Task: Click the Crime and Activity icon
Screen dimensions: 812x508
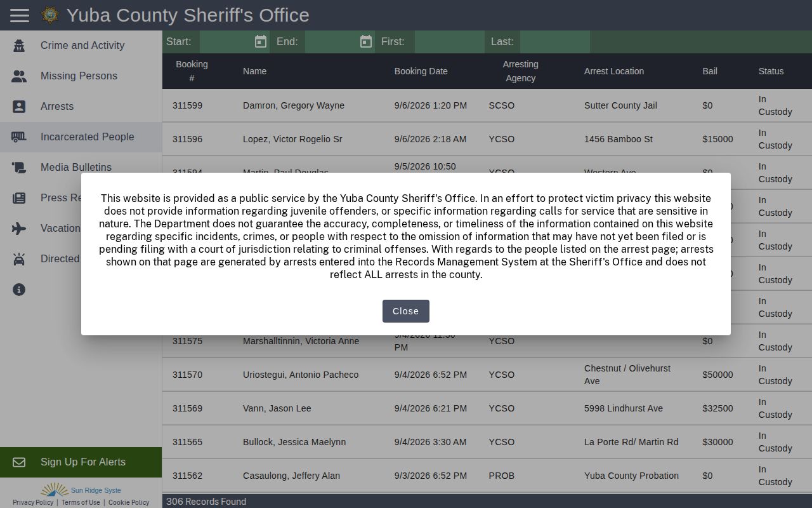Action: click(x=19, y=46)
